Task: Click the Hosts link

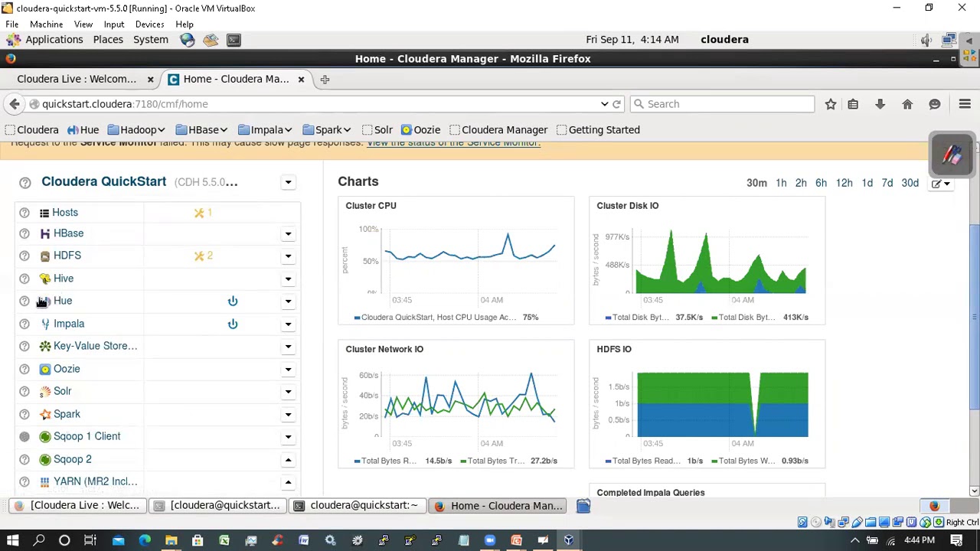Action: [x=65, y=213]
